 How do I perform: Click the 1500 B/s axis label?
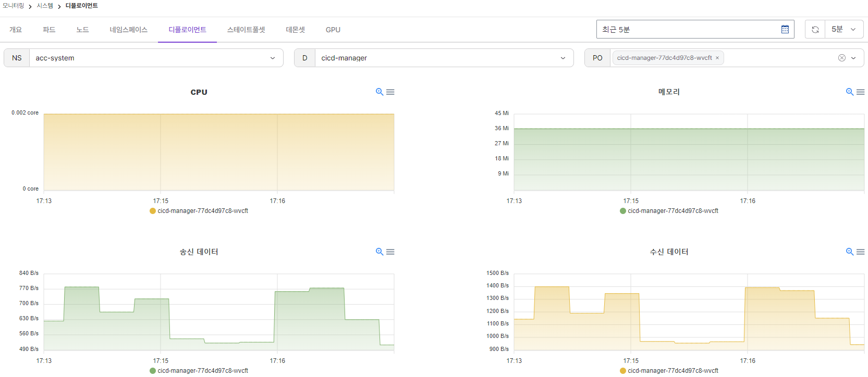497,273
